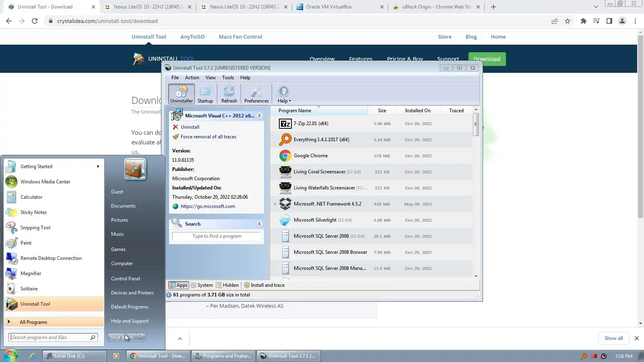The width and height of the screenshot is (644, 362).
Task: Select the Microsoft Silverlight icon
Action: (285, 220)
